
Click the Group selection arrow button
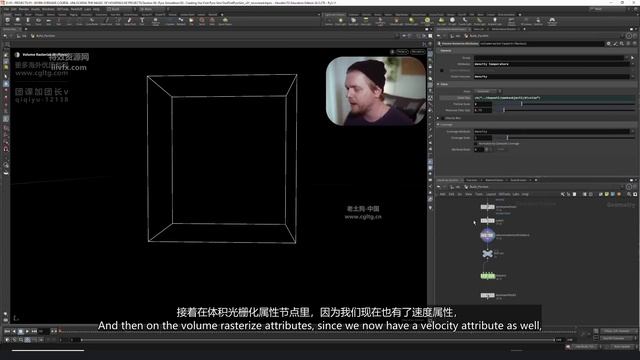click(x=632, y=58)
